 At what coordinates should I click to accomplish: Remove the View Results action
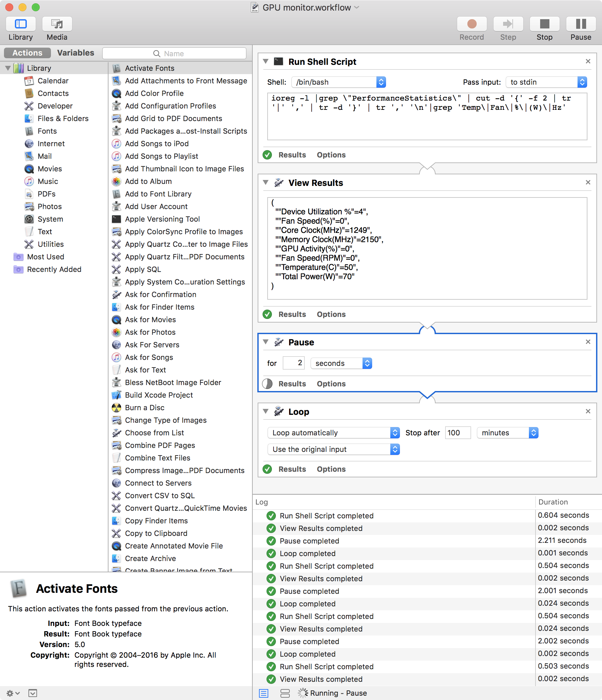coord(588,182)
